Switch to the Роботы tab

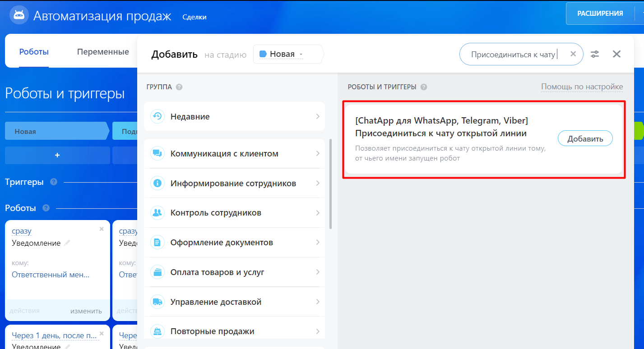34,52
